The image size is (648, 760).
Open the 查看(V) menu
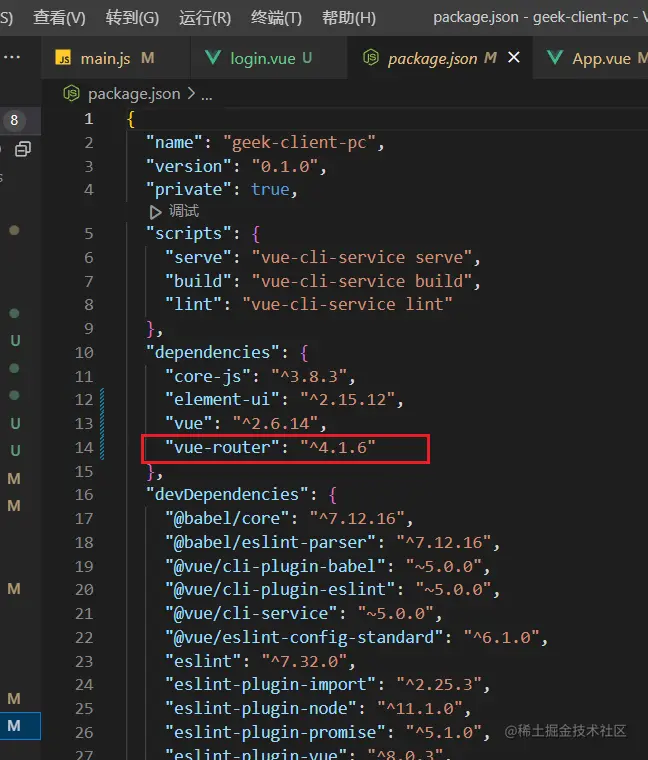coord(59,18)
